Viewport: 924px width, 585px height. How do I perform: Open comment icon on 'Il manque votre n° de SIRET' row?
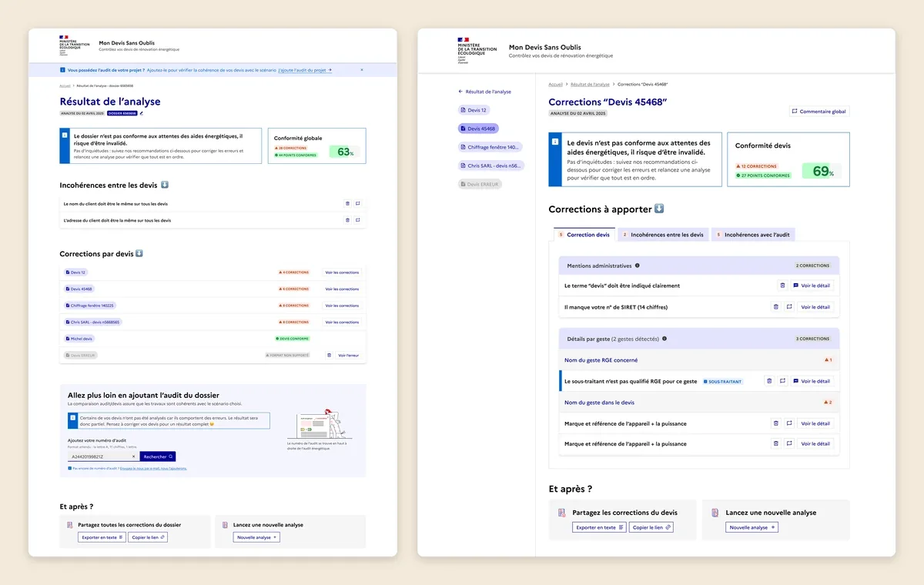(788, 307)
